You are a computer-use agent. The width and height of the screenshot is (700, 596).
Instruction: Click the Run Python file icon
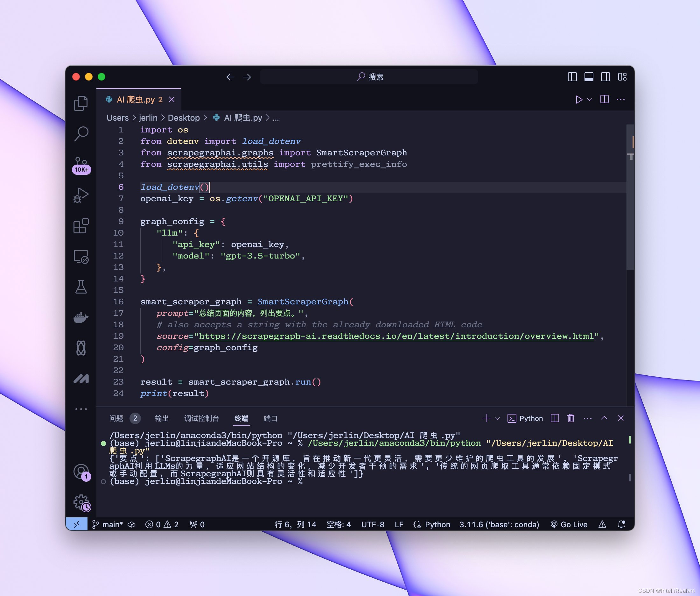(x=579, y=100)
